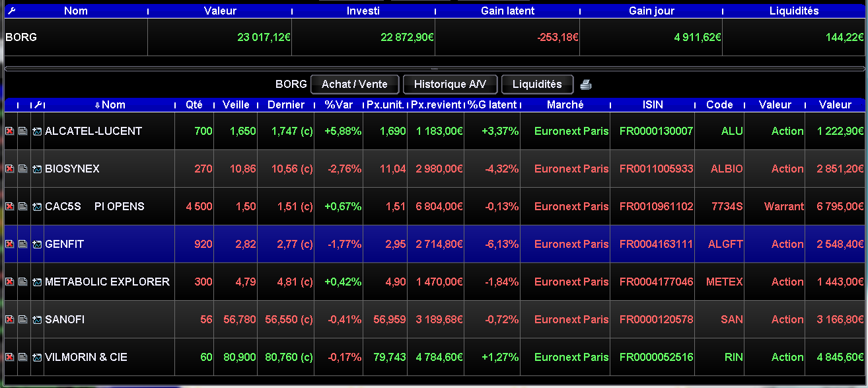This screenshot has width=868, height=388.
Task: Select the BORG portfolio row in the summary
Action: [434, 37]
